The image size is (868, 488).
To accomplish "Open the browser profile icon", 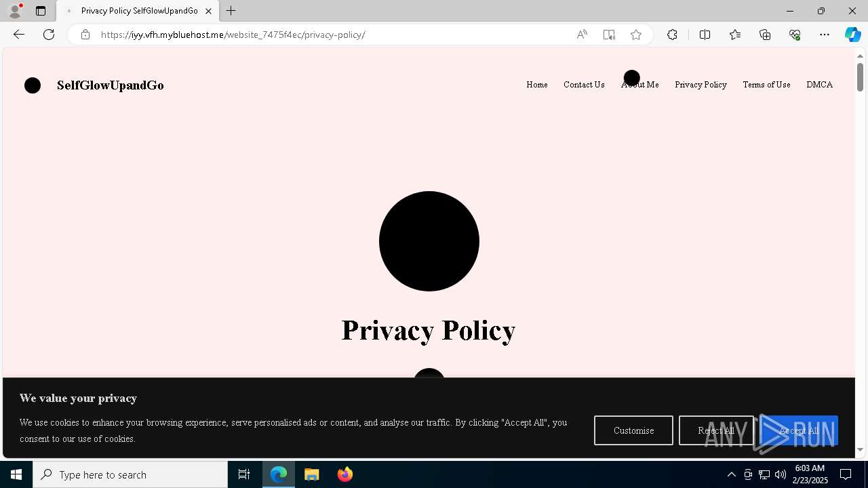I will click(14, 11).
